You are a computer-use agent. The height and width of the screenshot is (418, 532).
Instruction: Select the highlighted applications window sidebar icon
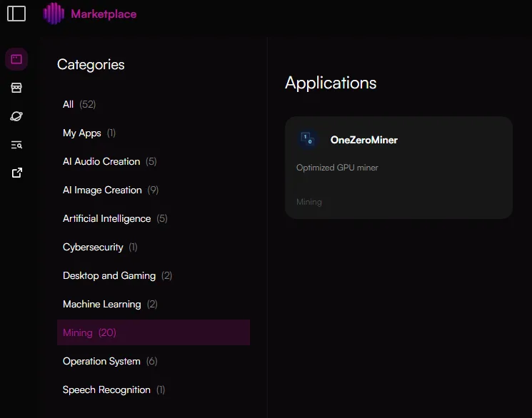click(x=16, y=59)
